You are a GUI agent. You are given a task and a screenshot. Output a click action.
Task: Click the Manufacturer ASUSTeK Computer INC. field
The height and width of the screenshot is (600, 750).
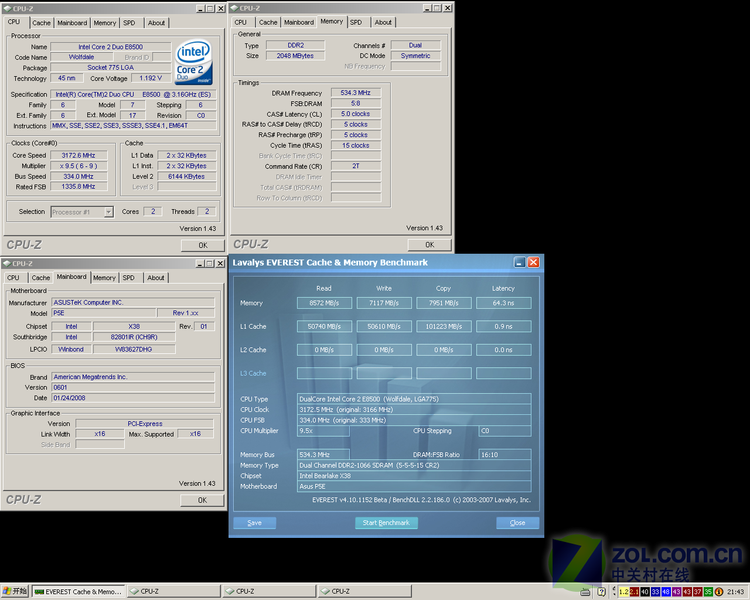133,302
